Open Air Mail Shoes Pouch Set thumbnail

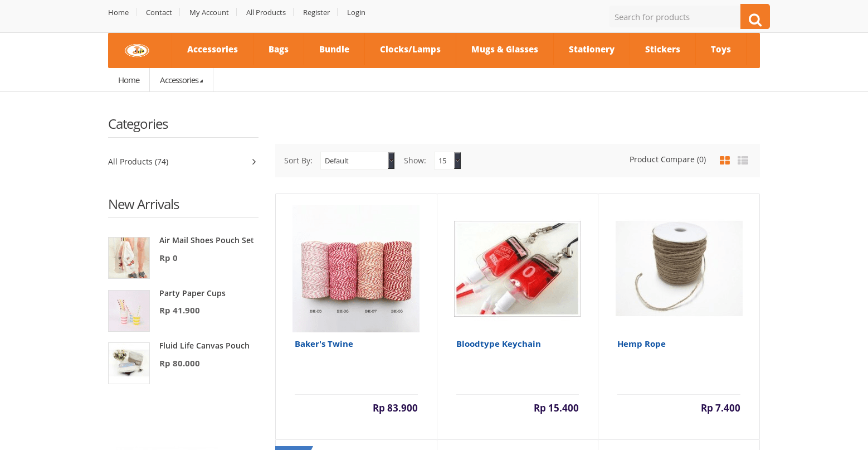click(129, 258)
